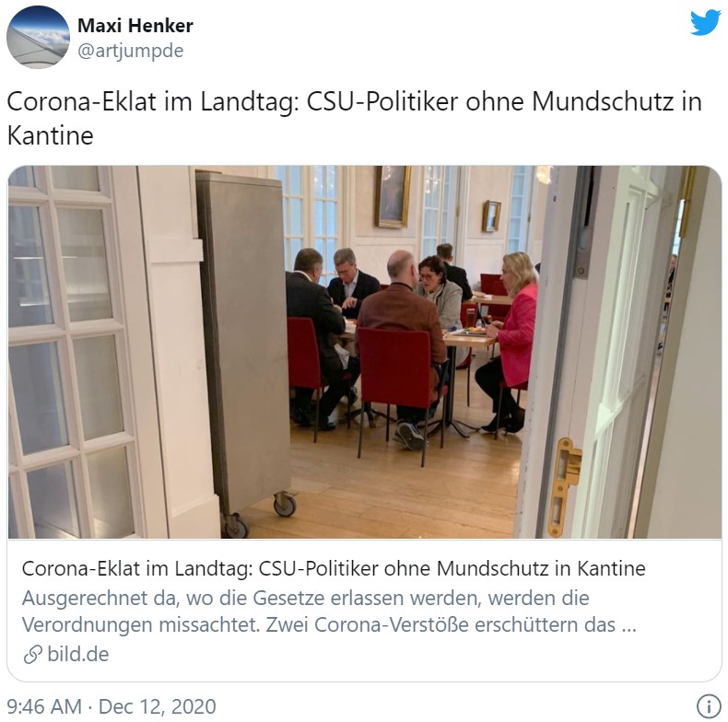Click the 9:46 AM timestamp
The height and width of the screenshot is (722, 728).
(x=44, y=706)
